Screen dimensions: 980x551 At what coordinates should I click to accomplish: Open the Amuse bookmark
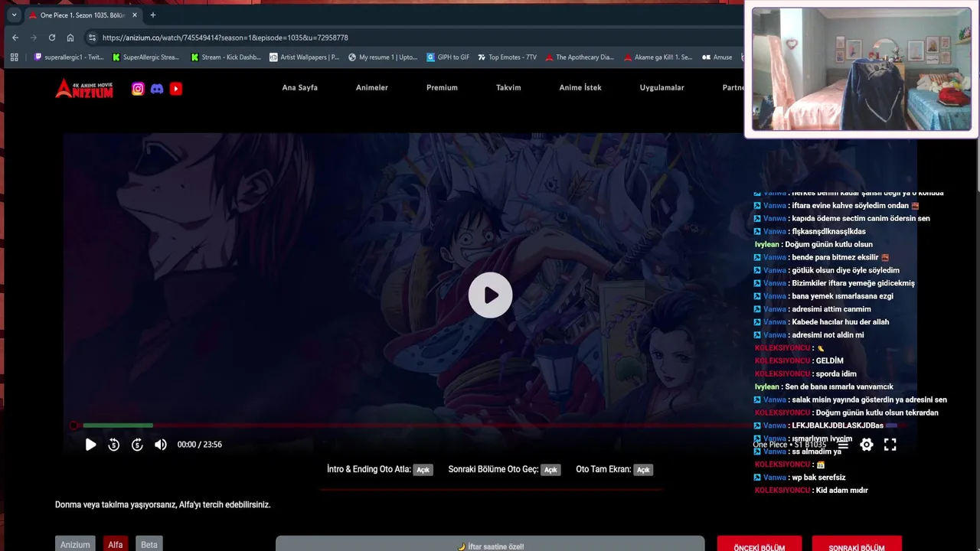pyautogui.click(x=717, y=57)
